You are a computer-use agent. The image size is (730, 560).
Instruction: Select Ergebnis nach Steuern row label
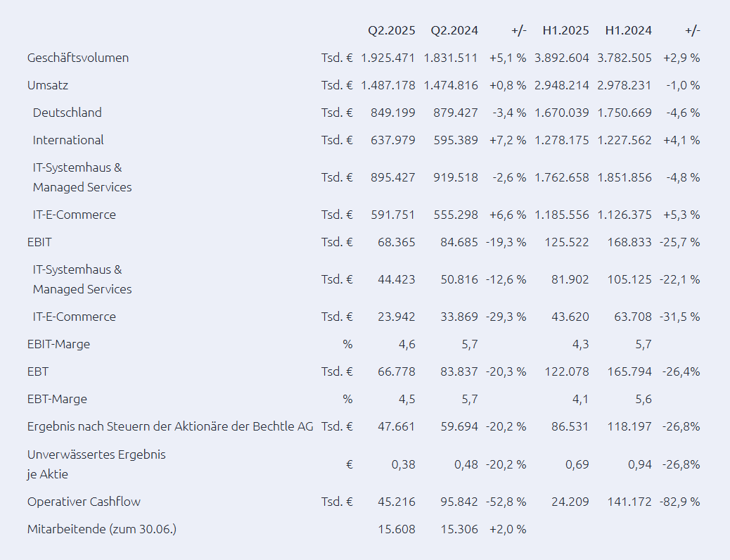point(170,427)
